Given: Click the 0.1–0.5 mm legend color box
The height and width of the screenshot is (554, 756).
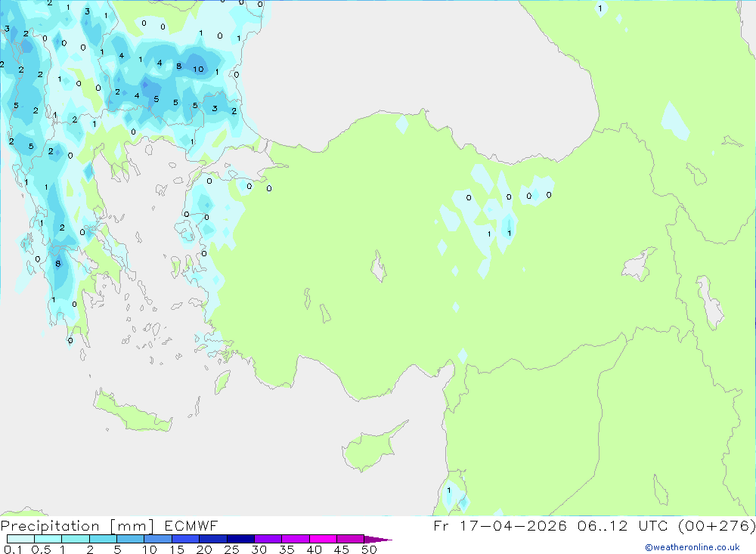Looking at the screenshot, I should click(20, 539).
